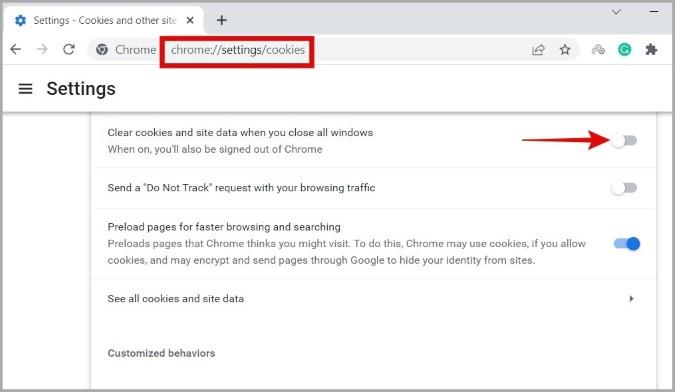
Task: Click the Settings page title
Action: [x=81, y=89]
